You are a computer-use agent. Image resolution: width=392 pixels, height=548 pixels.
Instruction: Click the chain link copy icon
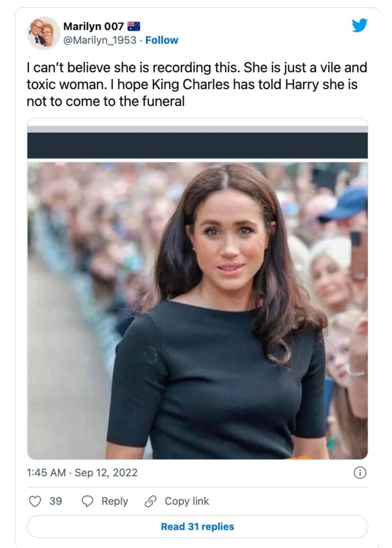150,501
